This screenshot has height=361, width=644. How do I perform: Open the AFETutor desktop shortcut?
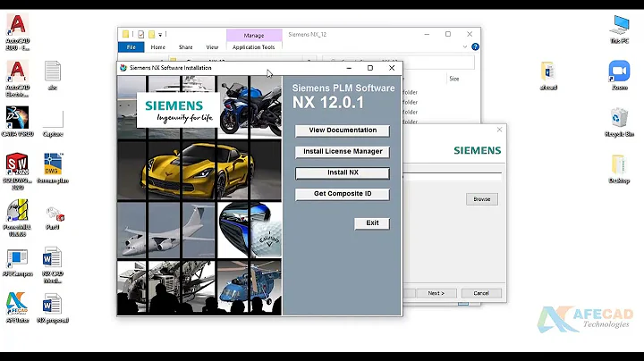[18, 307]
